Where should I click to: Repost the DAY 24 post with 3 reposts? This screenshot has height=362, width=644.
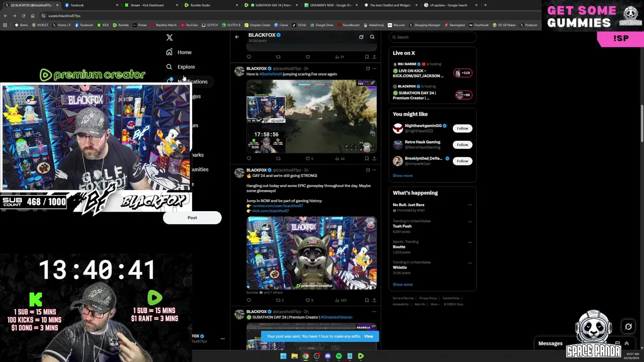click(x=280, y=300)
